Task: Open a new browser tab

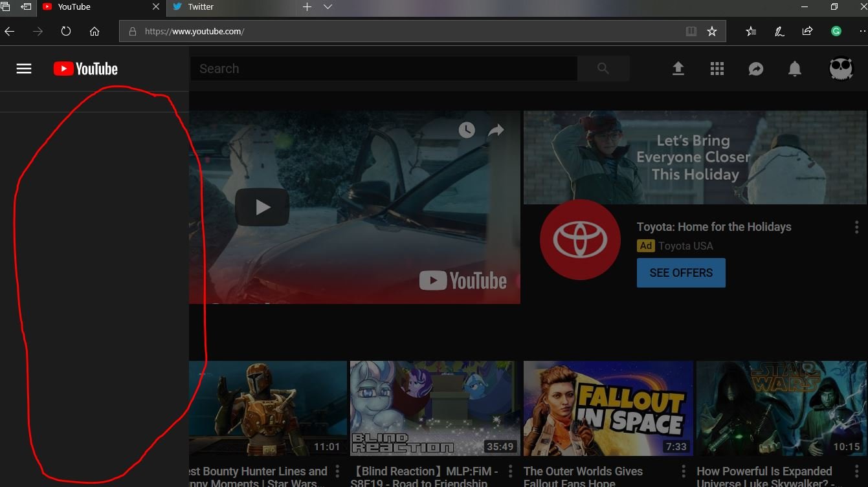Action: click(307, 7)
